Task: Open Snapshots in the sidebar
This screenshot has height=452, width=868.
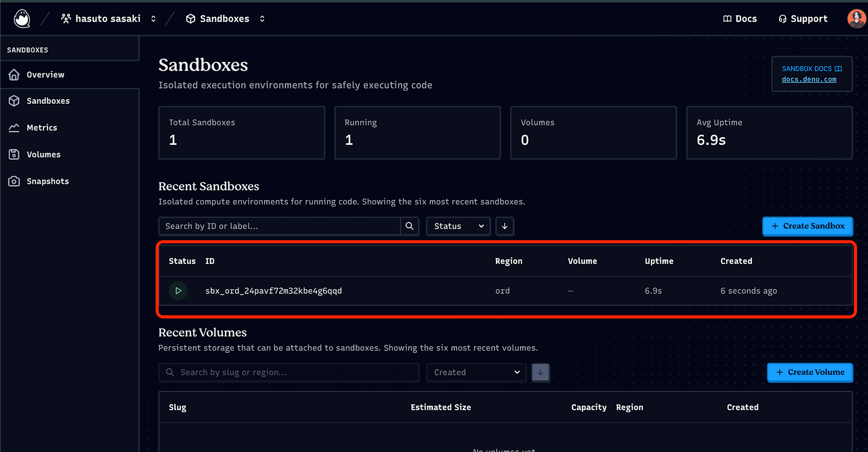Action: pos(48,181)
